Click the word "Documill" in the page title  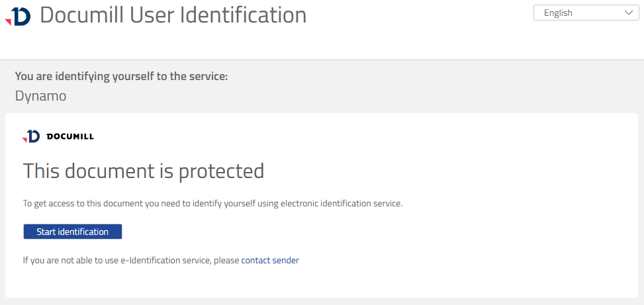[79, 15]
